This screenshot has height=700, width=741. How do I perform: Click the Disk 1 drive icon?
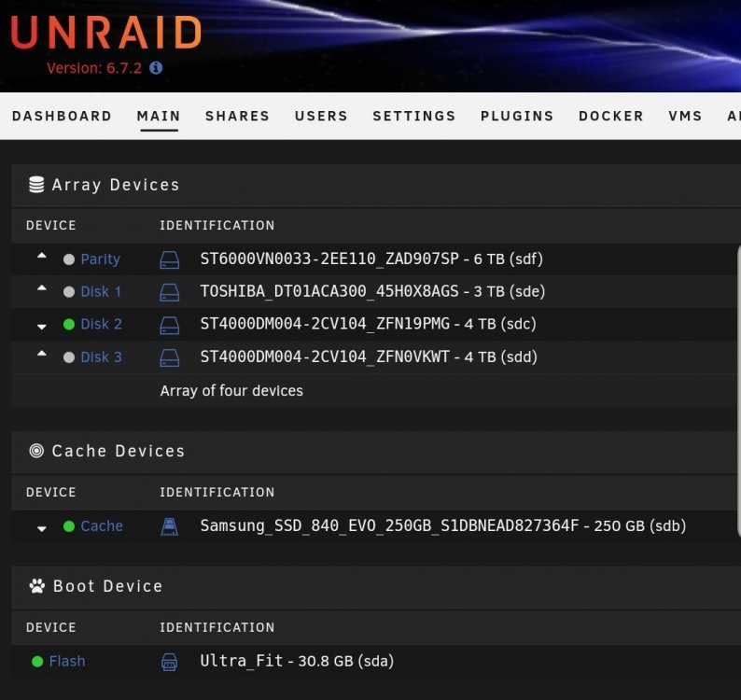[x=169, y=292]
